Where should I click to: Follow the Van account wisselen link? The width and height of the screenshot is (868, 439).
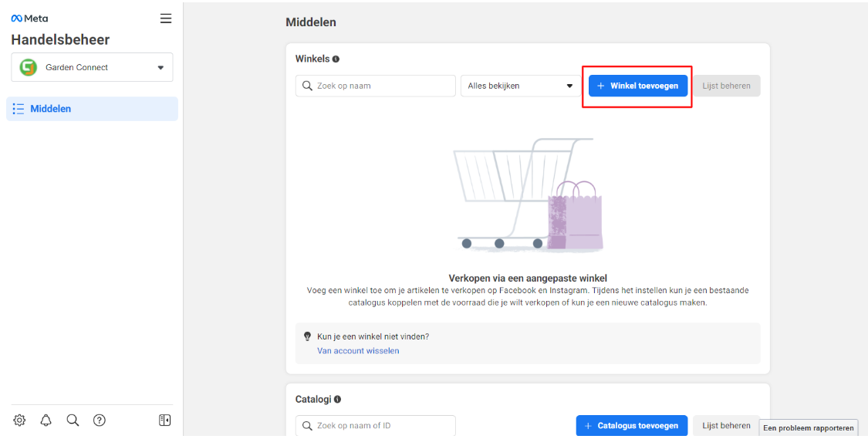point(358,350)
